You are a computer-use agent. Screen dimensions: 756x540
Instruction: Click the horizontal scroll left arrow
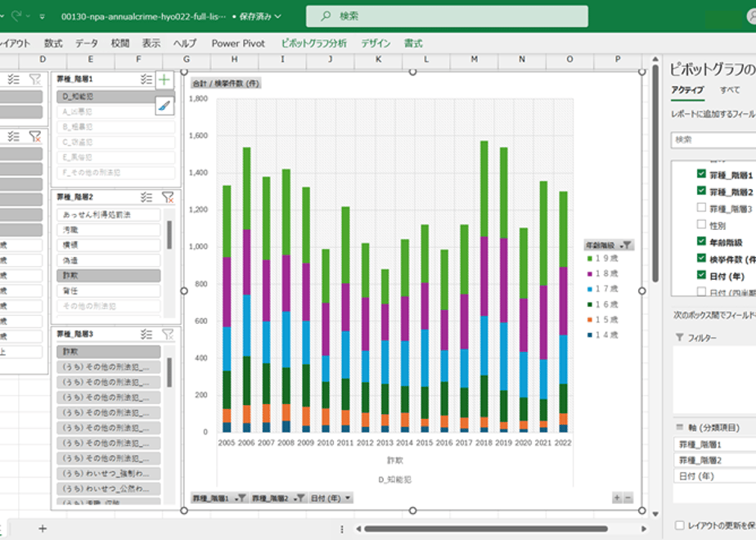coord(358,529)
